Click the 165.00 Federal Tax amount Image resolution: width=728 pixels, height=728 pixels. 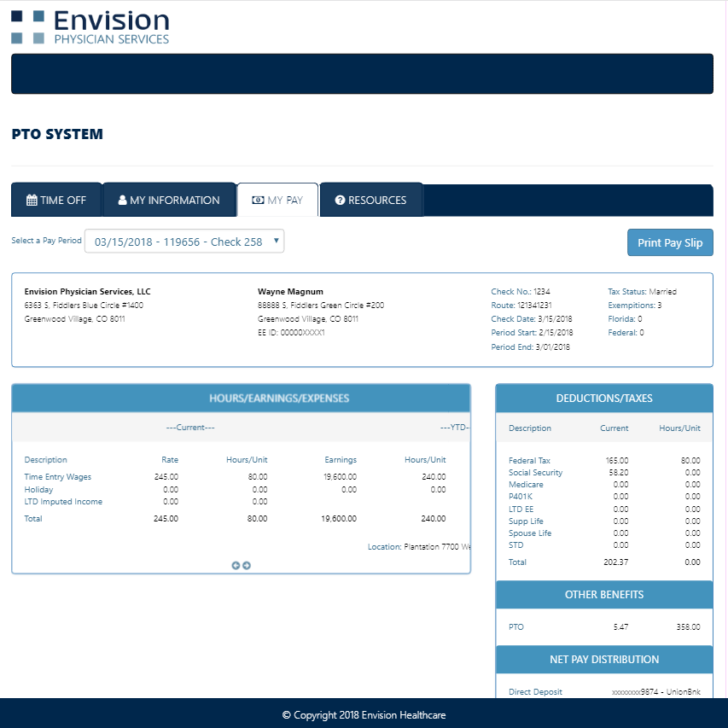click(x=617, y=461)
